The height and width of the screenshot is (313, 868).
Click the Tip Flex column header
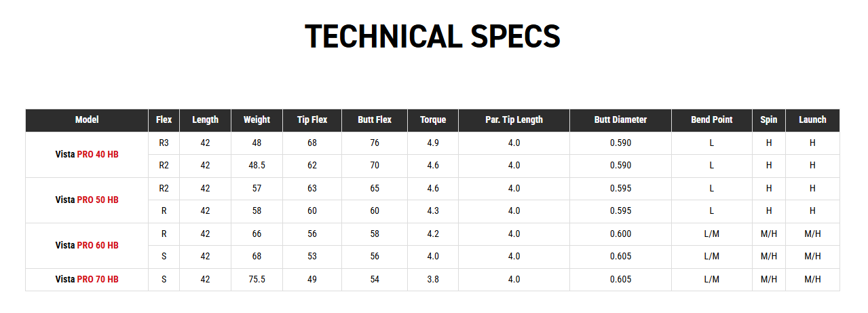pyautogui.click(x=312, y=119)
